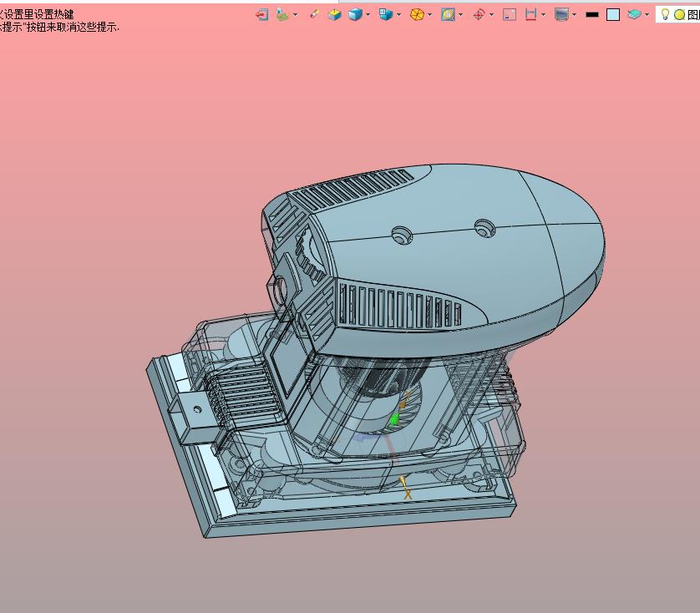This screenshot has height=613, width=700.
Task: Click the teal layers plane icon
Action: (x=634, y=15)
